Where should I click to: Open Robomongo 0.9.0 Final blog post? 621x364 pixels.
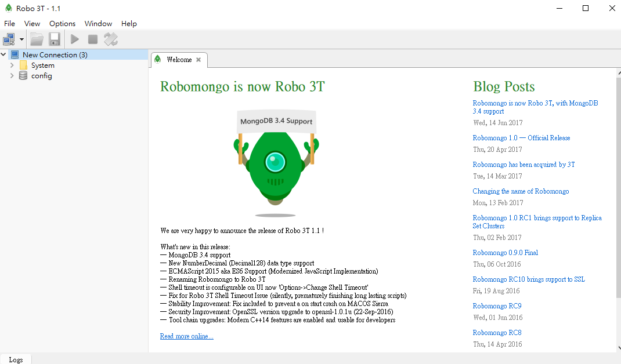point(505,253)
